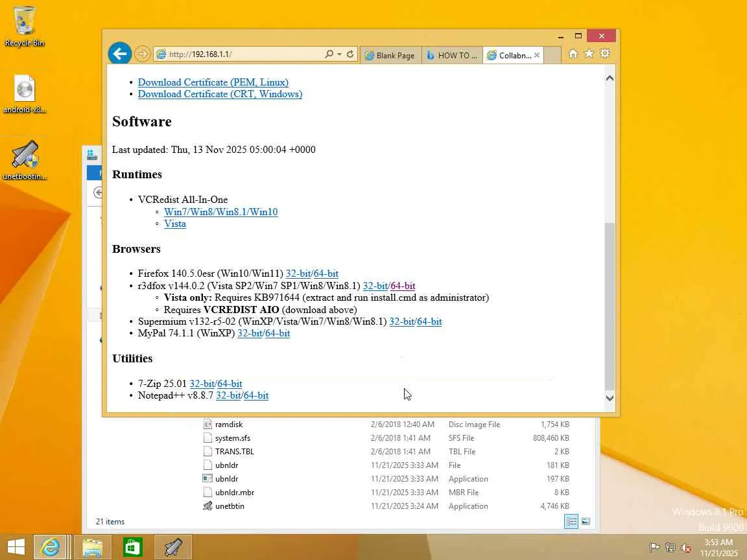Select the android-x8... desktop disc icon
The width and height of the screenshot is (747, 560).
24,94
